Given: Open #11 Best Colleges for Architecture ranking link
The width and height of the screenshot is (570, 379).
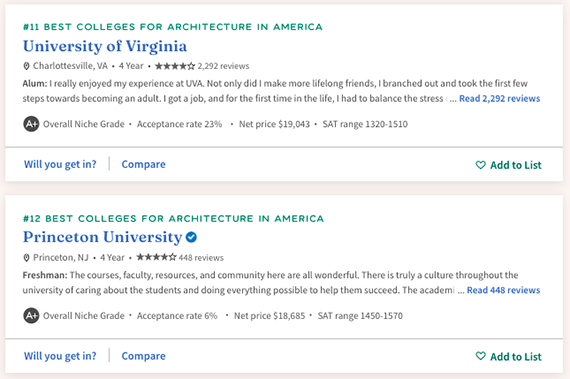Looking at the screenshot, I should point(173,27).
